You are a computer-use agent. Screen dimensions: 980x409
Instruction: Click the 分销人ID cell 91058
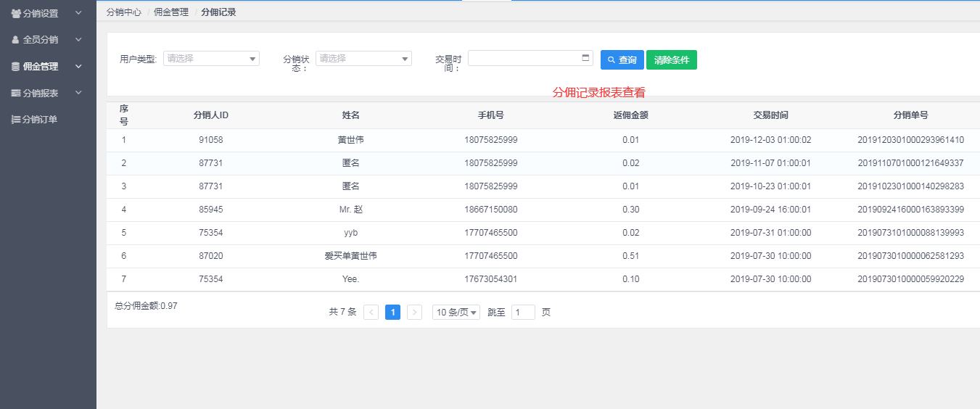click(211, 140)
